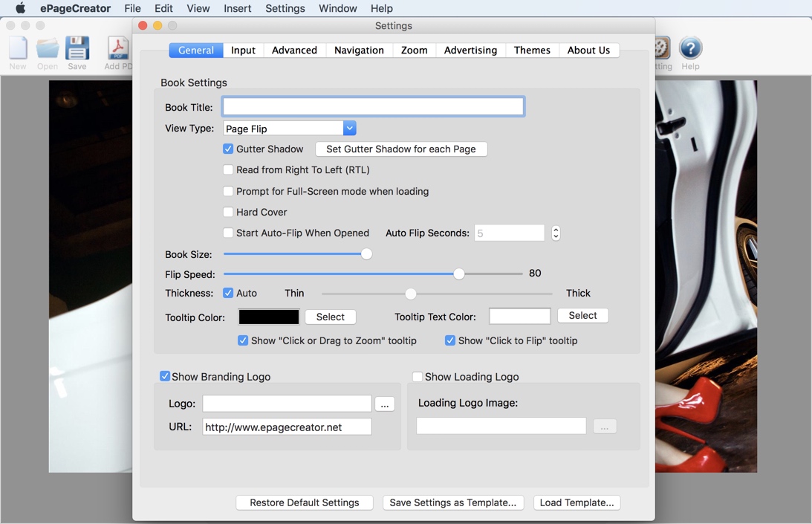812x524 pixels.
Task: Click Set Gutter Shadow for each Page
Action: (x=401, y=149)
